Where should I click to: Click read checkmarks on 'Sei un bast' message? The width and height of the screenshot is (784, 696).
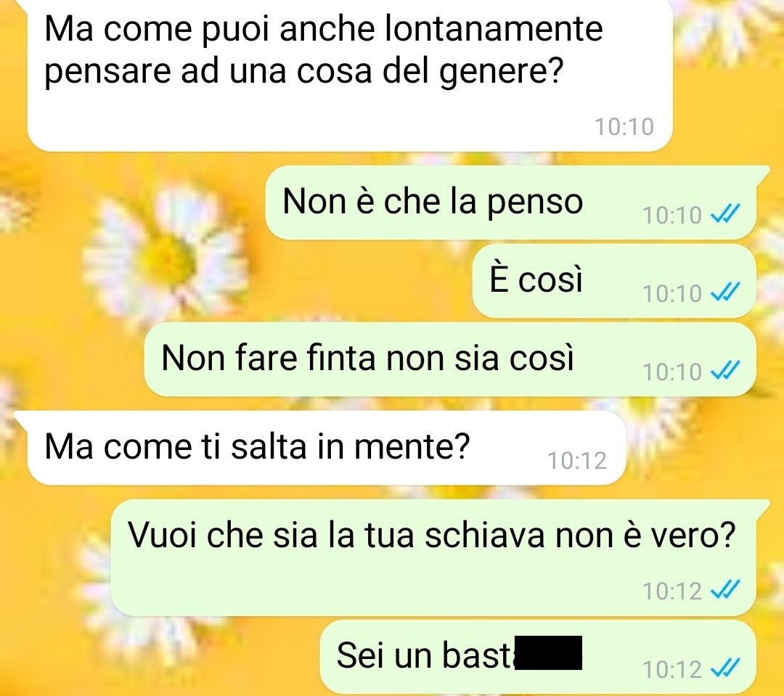[725, 669]
